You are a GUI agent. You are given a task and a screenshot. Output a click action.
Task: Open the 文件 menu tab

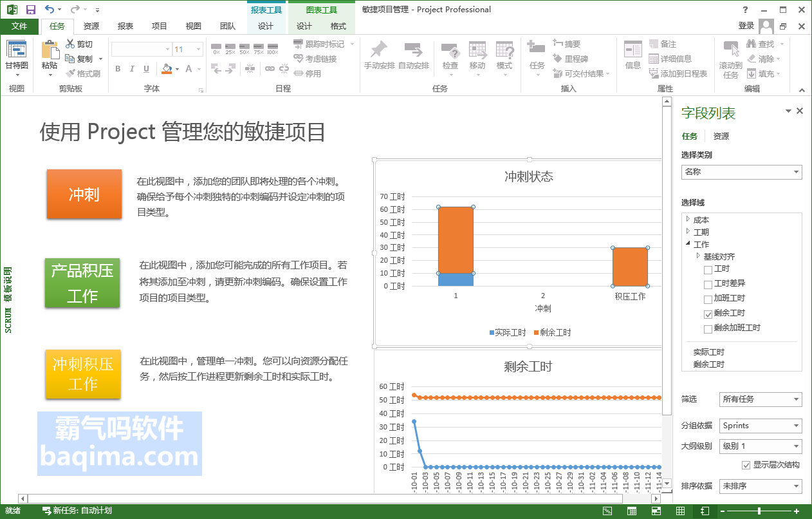(x=19, y=26)
